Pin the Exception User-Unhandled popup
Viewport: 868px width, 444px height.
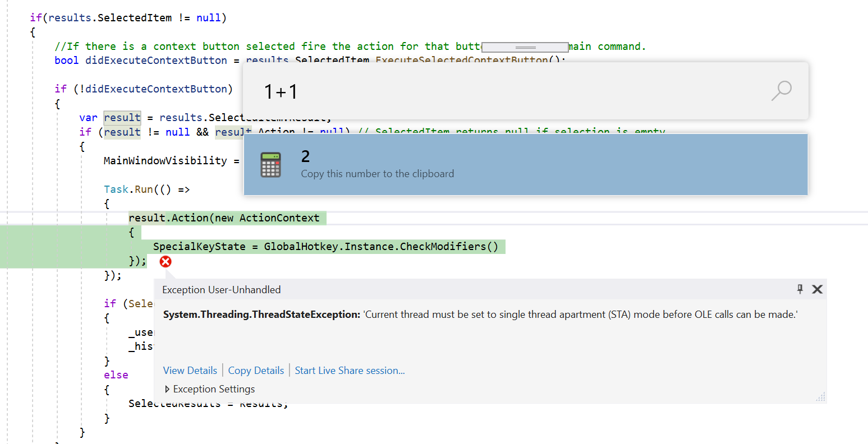pyautogui.click(x=800, y=289)
